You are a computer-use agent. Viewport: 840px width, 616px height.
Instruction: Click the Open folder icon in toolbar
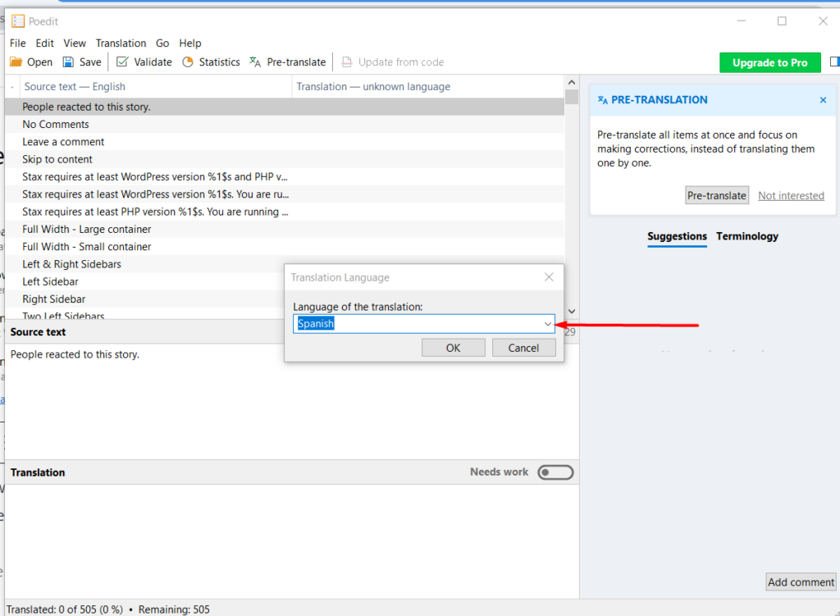coord(16,62)
